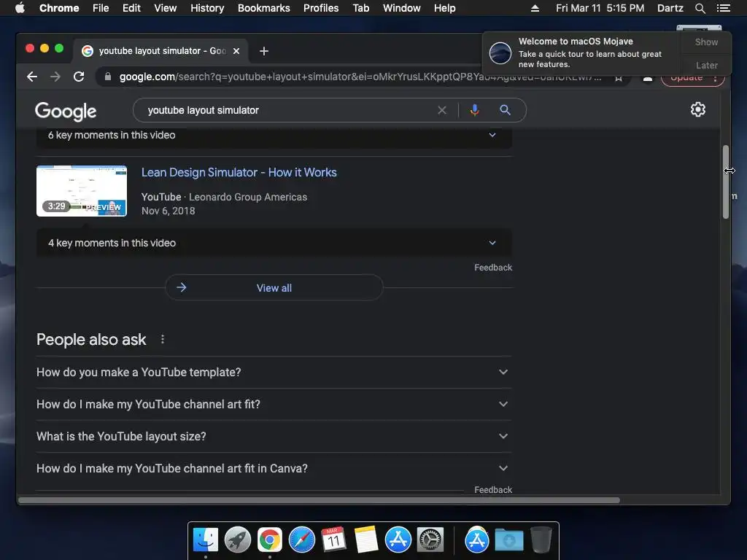
Task: Click the forward navigation arrow
Action: pyautogui.click(x=55, y=77)
